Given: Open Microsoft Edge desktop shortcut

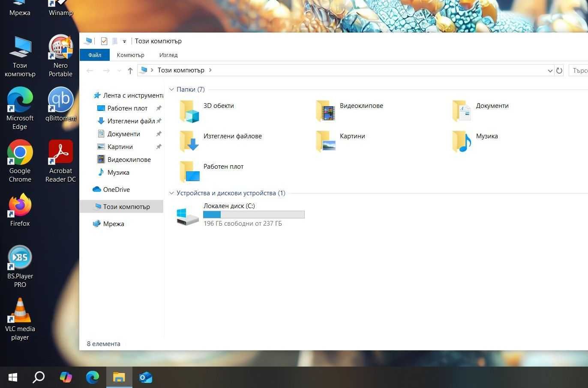Looking at the screenshot, I should [20, 109].
